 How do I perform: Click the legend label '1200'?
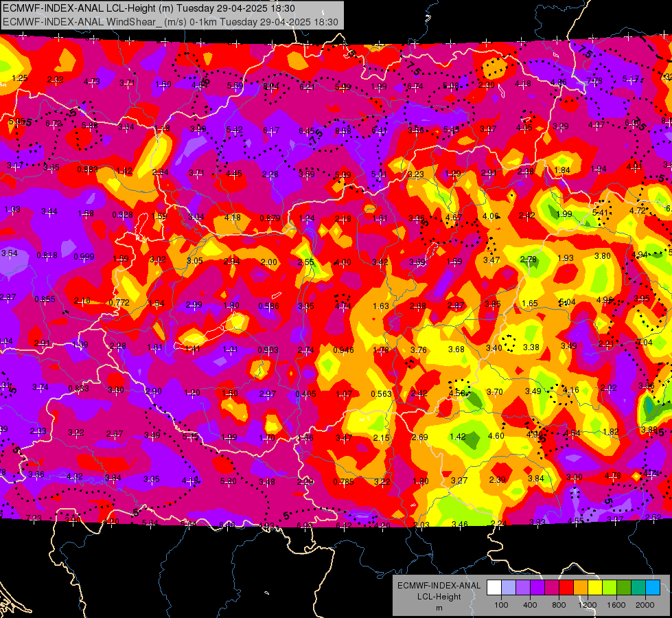click(x=587, y=605)
